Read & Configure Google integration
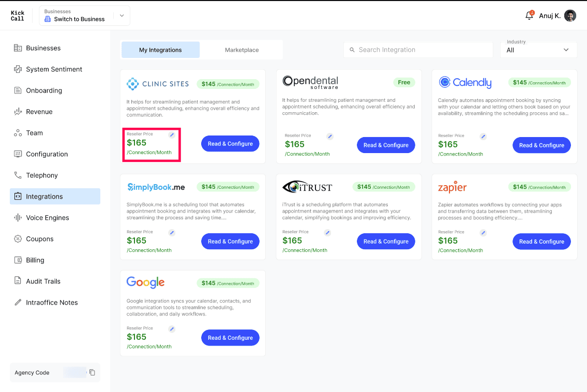587x392 pixels. [x=230, y=338]
